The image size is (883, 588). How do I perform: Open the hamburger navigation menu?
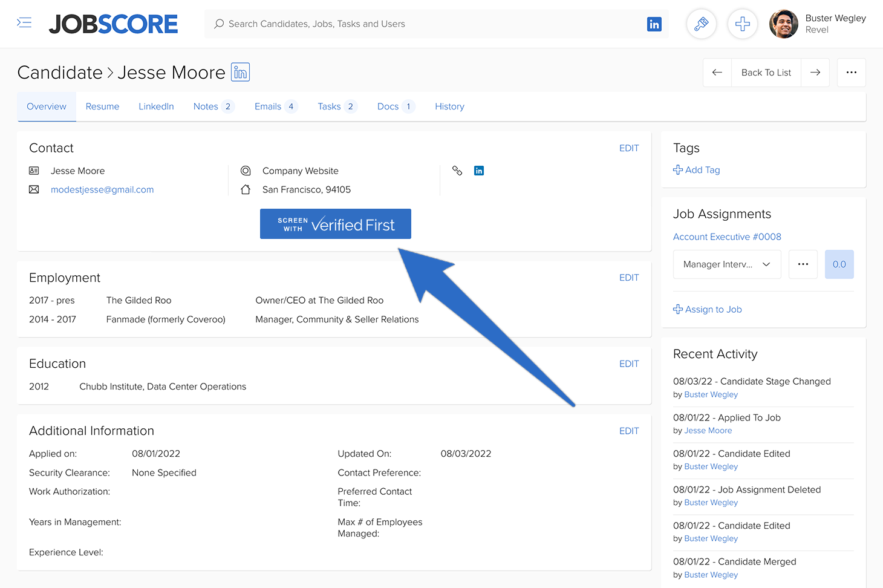click(24, 23)
